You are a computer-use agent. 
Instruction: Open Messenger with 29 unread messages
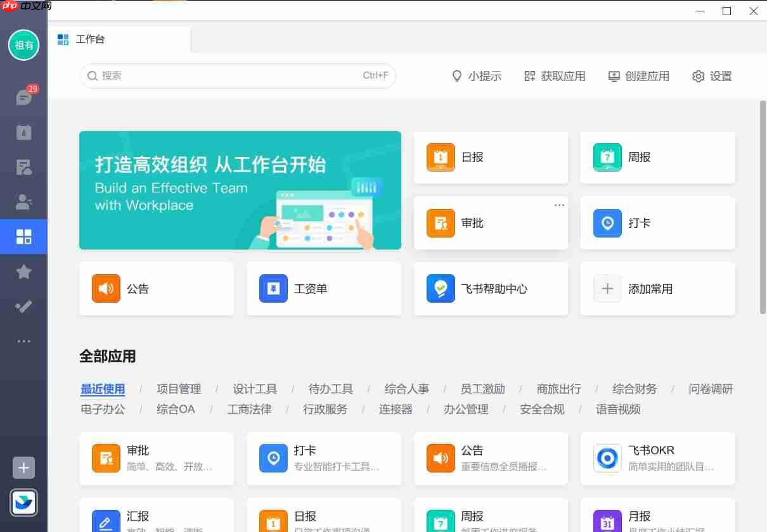coord(23,97)
